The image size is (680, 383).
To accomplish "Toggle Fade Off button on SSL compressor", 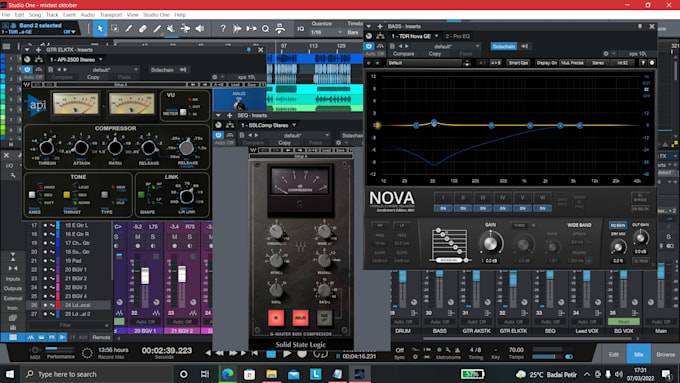I will [x=324, y=318].
